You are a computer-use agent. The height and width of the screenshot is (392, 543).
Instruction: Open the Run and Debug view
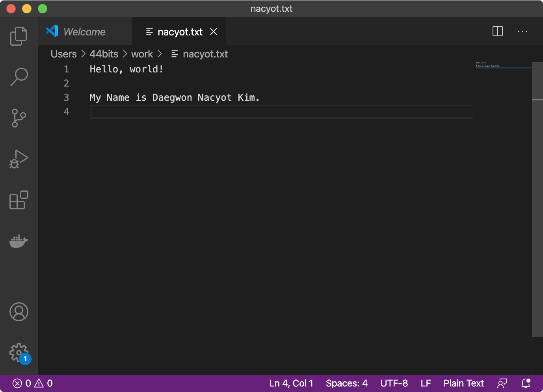pyautogui.click(x=19, y=159)
